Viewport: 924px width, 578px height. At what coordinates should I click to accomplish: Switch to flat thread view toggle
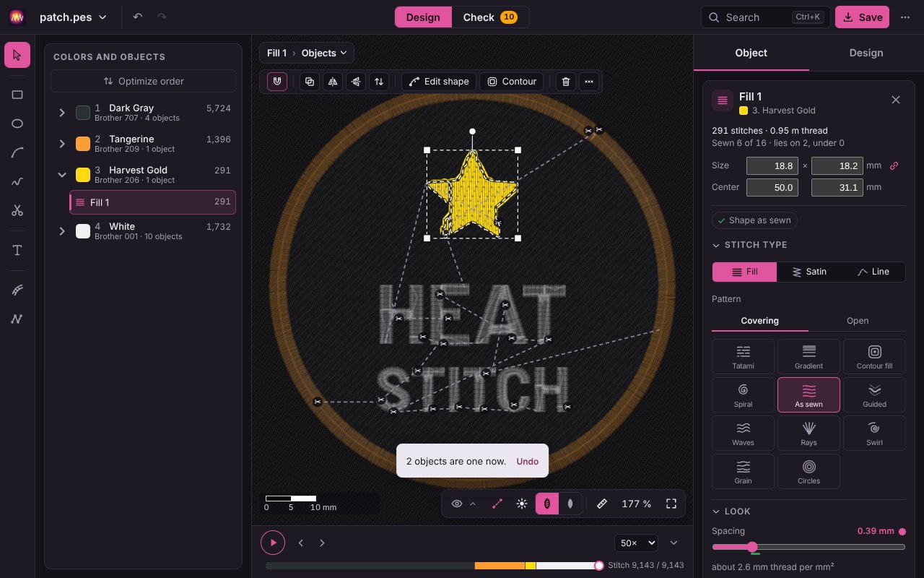[570, 504]
